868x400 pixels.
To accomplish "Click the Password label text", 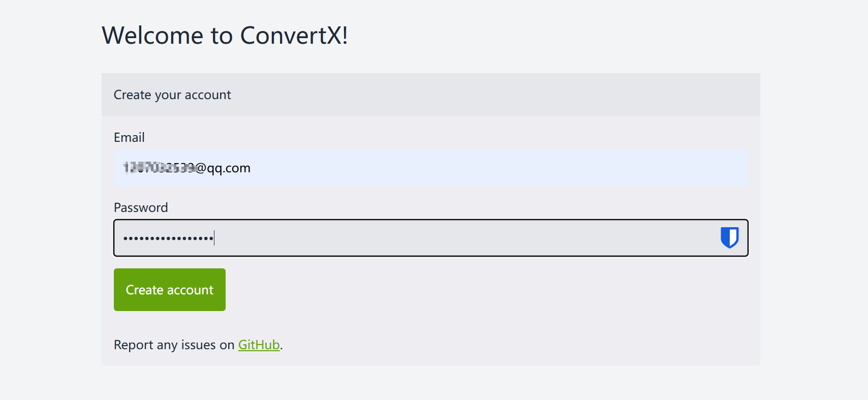I will click(141, 207).
